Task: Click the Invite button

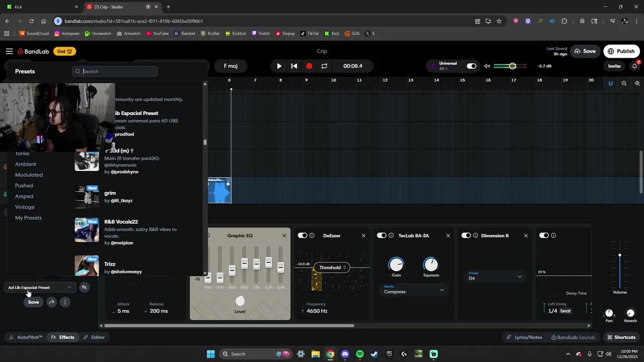Action: click(614, 66)
